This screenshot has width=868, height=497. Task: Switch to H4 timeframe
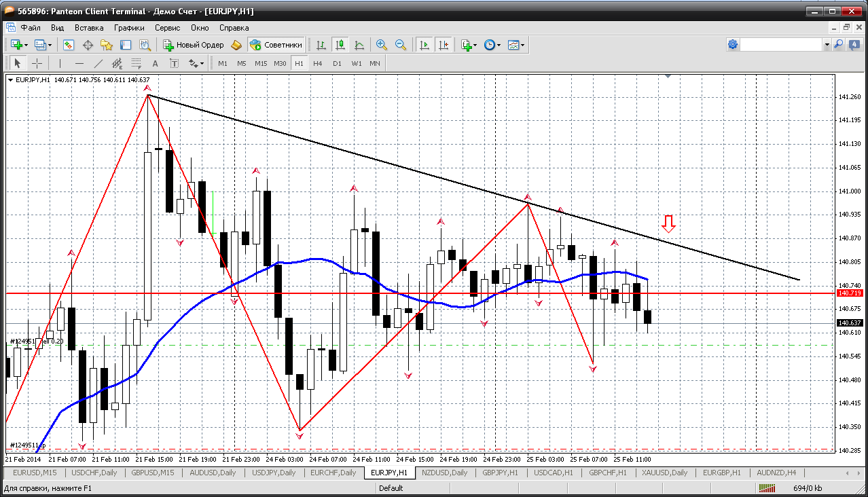(318, 63)
